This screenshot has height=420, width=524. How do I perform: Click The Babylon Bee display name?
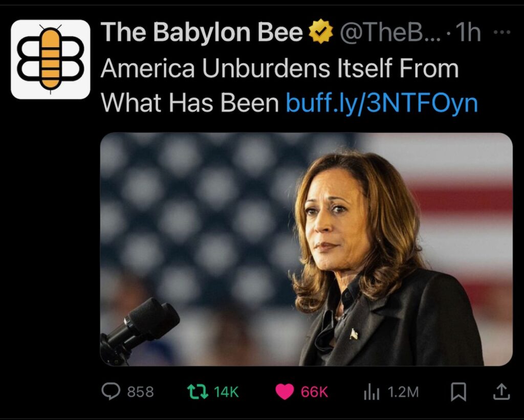point(202,32)
